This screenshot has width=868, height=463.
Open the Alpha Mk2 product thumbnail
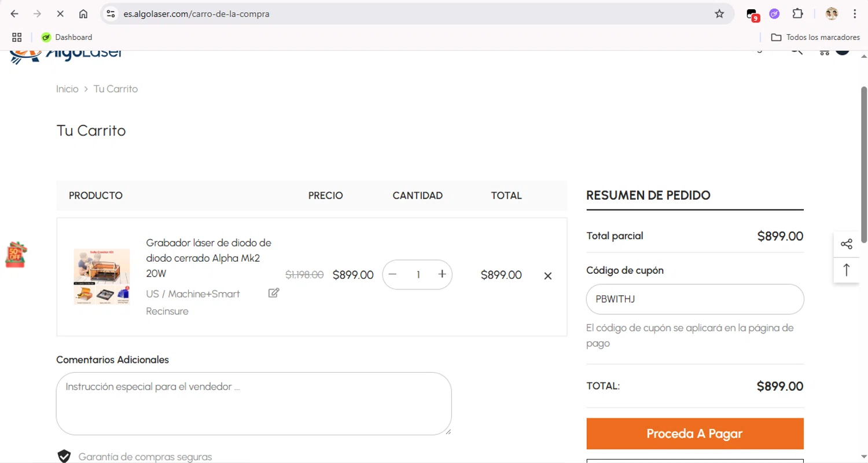coord(102,277)
